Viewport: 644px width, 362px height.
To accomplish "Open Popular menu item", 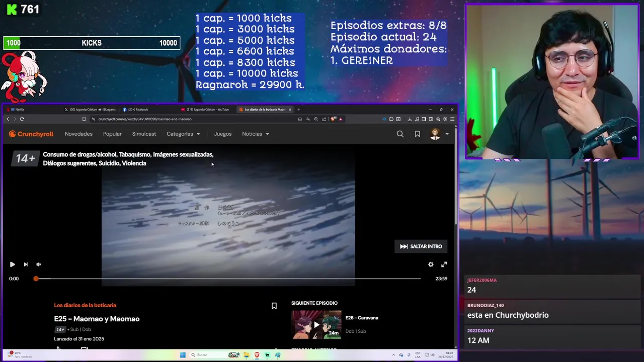I will pyautogui.click(x=112, y=134).
